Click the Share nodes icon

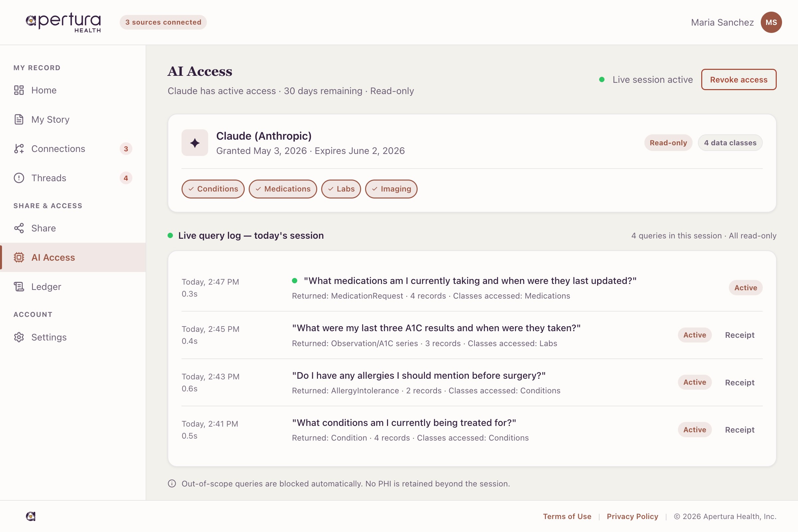pyautogui.click(x=19, y=228)
